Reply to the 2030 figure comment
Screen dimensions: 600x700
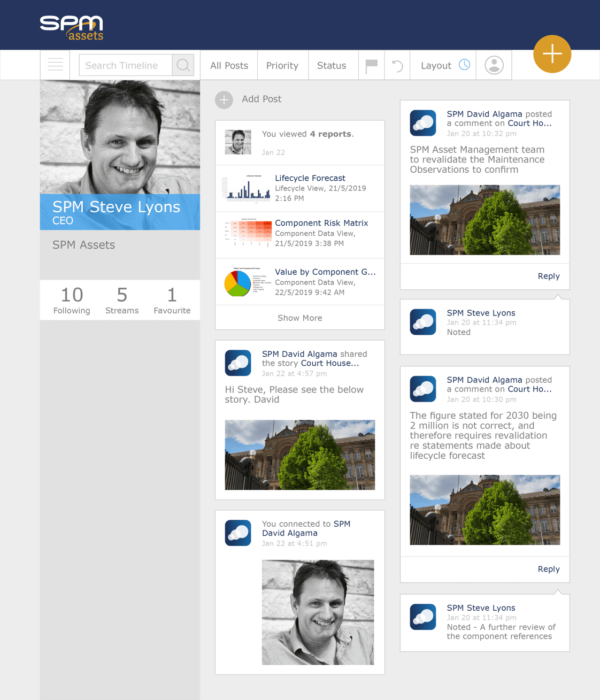pyautogui.click(x=548, y=569)
